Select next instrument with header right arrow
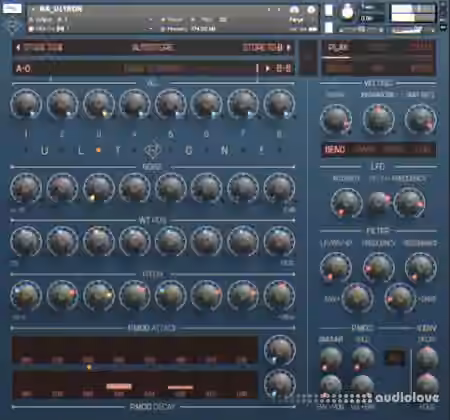The height and width of the screenshot is (420, 450). point(279,9)
